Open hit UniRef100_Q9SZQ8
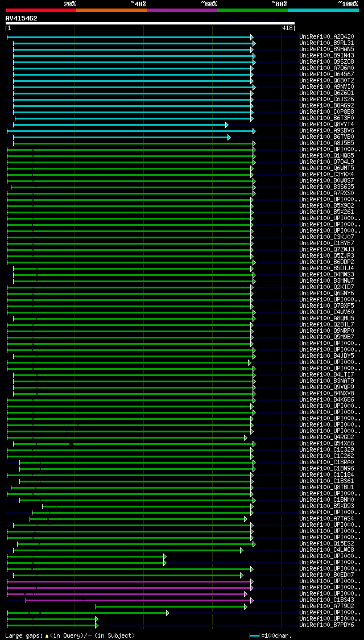Screen dimensions: 364x640 326,61
